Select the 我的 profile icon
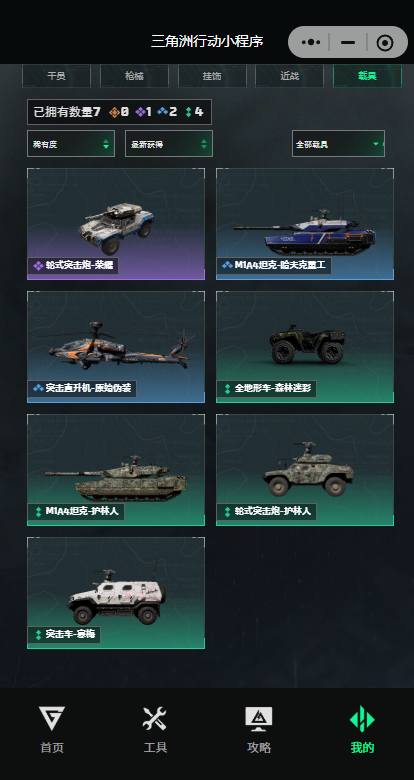414x780 pixels. click(x=362, y=719)
